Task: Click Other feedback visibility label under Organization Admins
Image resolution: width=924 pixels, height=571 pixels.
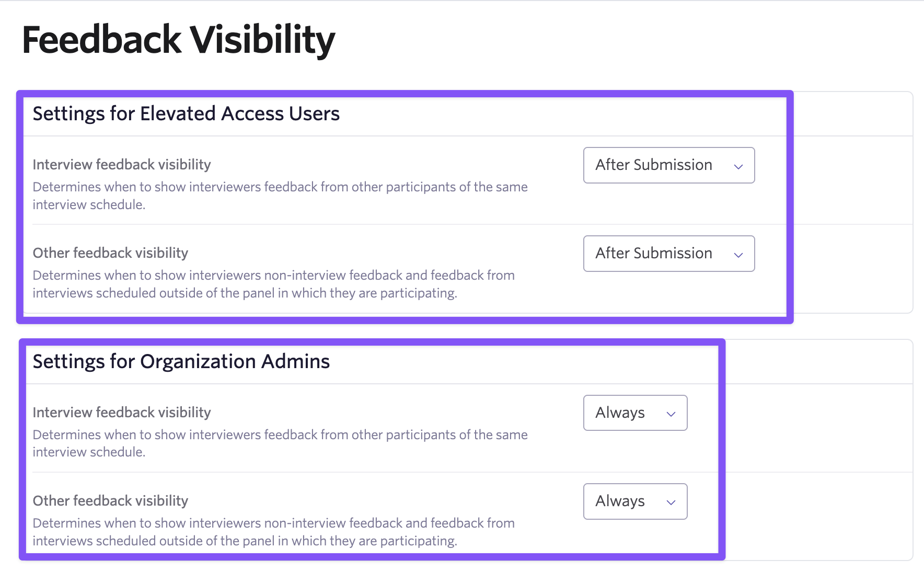Action: [110, 501]
